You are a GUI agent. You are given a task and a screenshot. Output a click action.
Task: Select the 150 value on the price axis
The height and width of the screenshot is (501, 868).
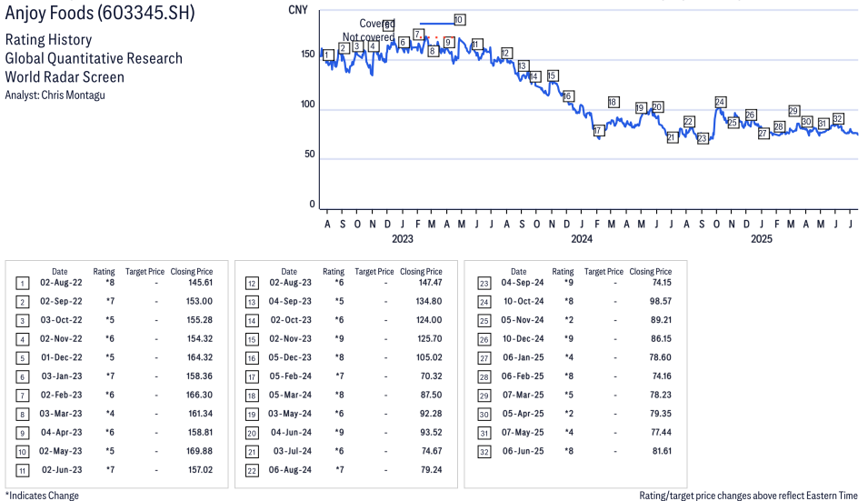(x=308, y=54)
